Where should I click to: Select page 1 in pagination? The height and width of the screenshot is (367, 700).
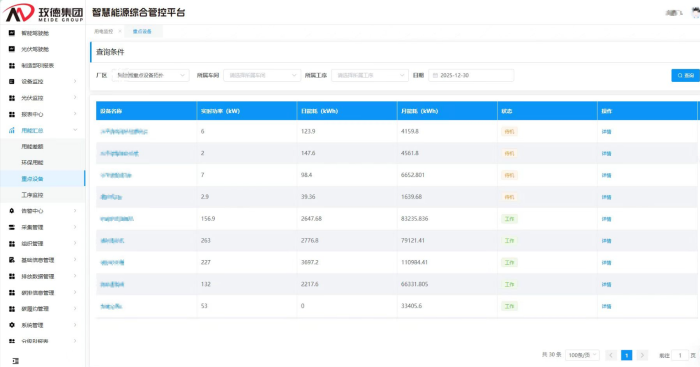pyautogui.click(x=626, y=355)
